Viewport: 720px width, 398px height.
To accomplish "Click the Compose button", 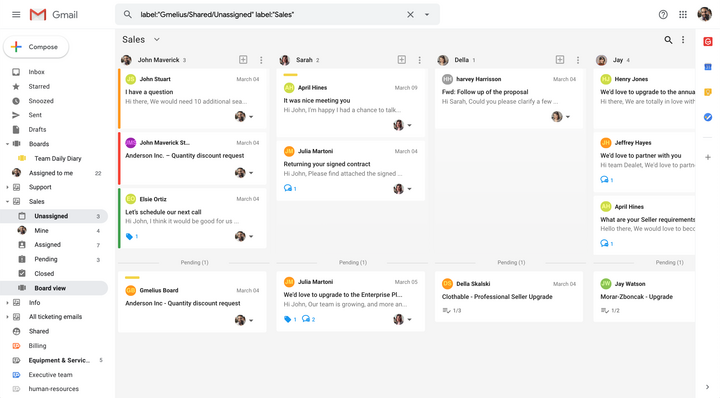I will click(x=36, y=47).
